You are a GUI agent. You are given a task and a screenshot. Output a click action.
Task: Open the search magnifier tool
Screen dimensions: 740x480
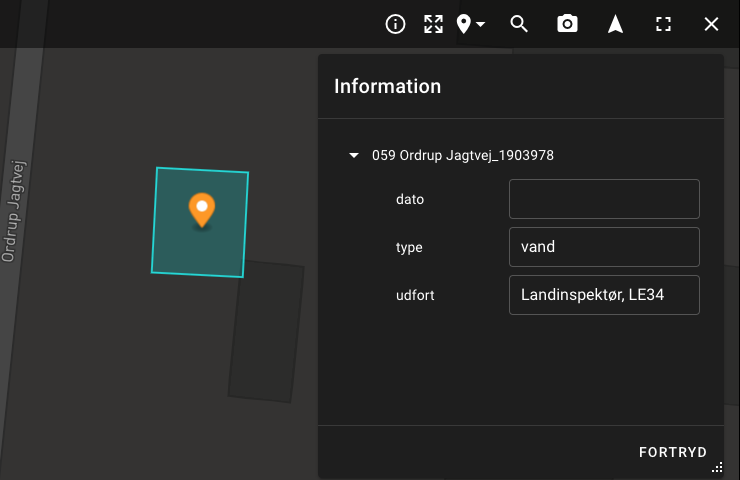[519, 24]
